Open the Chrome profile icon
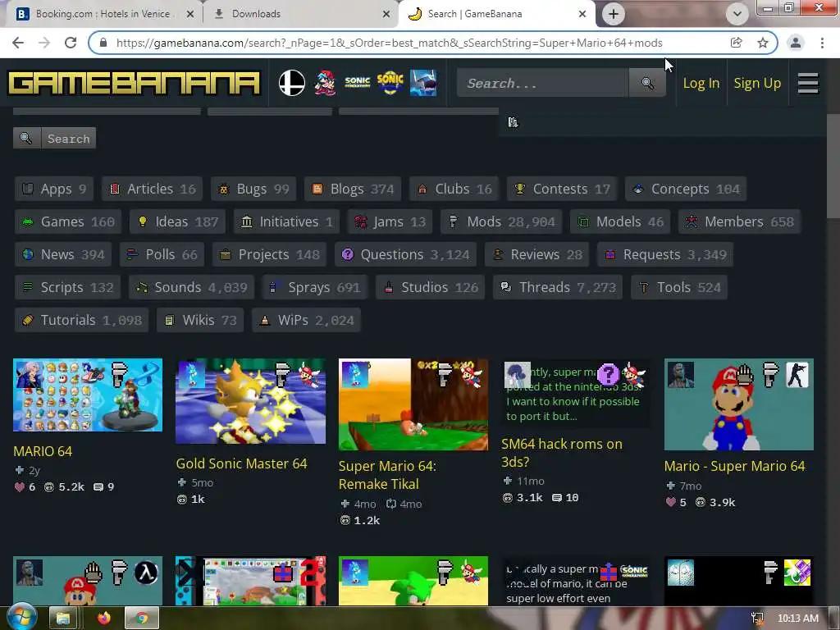The height and width of the screenshot is (630, 840). click(x=796, y=43)
